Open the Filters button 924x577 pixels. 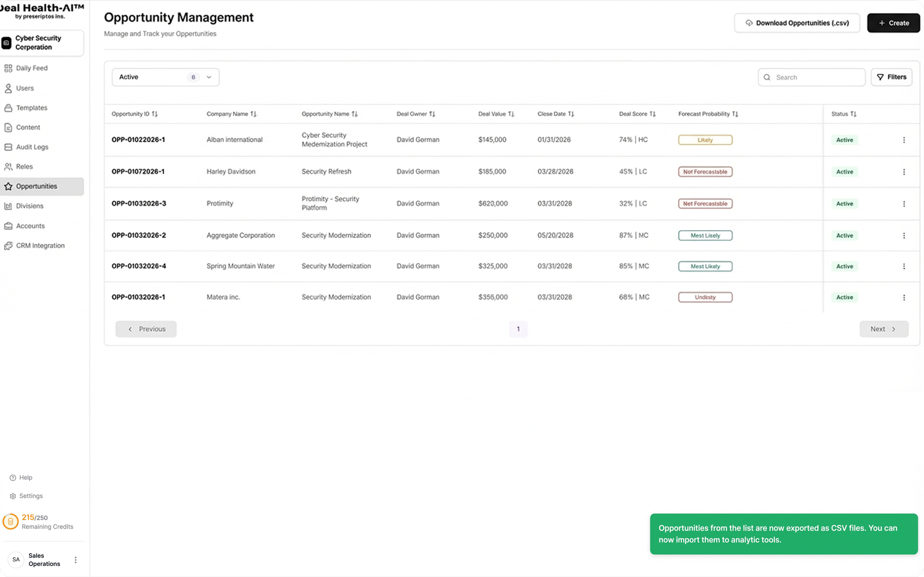pyautogui.click(x=891, y=78)
